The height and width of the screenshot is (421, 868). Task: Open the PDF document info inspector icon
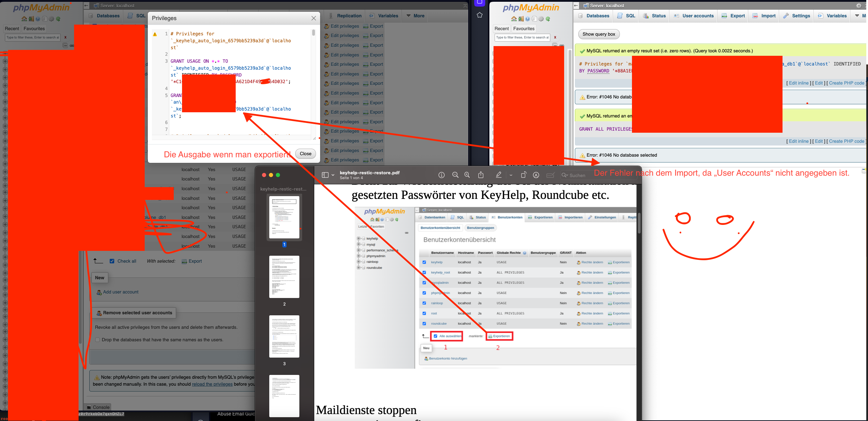click(441, 175)
